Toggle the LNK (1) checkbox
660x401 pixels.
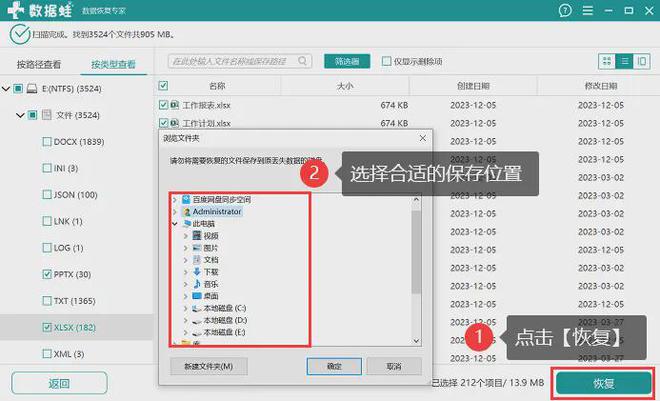coord(47,221)
